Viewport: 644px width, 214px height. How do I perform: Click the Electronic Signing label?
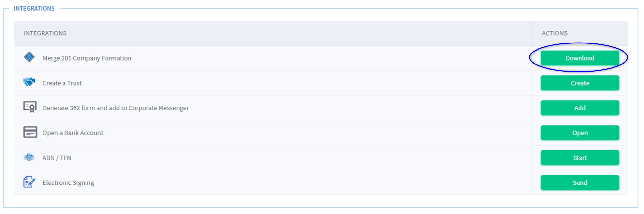(x=68, y=183)
